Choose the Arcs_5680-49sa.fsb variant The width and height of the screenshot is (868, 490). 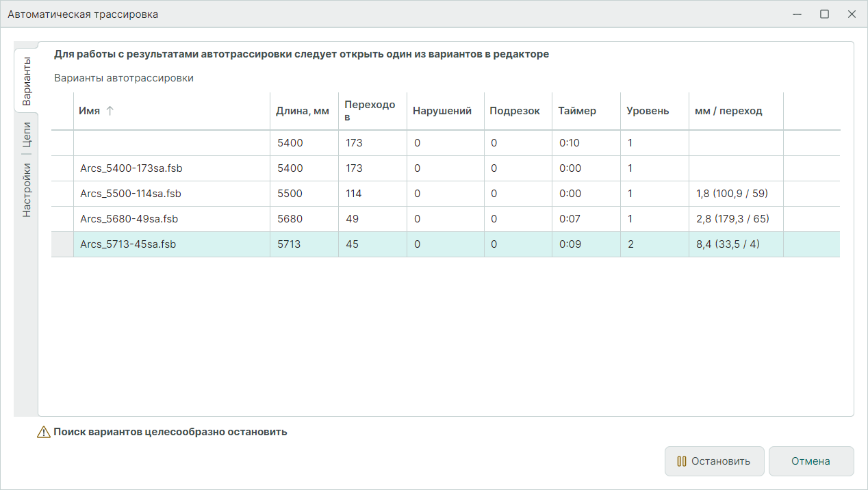129,219
